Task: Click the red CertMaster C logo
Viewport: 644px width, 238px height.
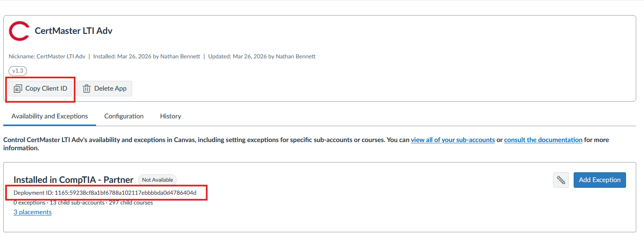Action: (x=19, y=31)
